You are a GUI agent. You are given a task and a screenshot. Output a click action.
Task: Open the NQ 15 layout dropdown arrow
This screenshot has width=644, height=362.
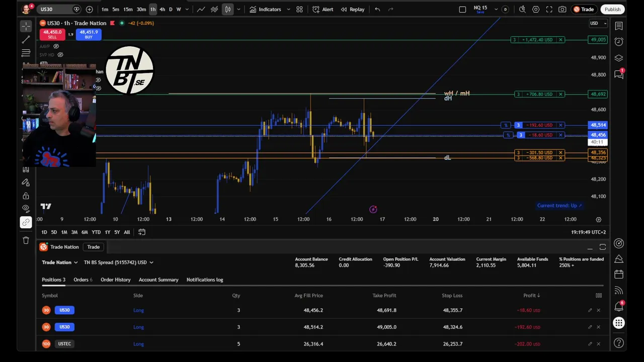(x=496, y=9)
